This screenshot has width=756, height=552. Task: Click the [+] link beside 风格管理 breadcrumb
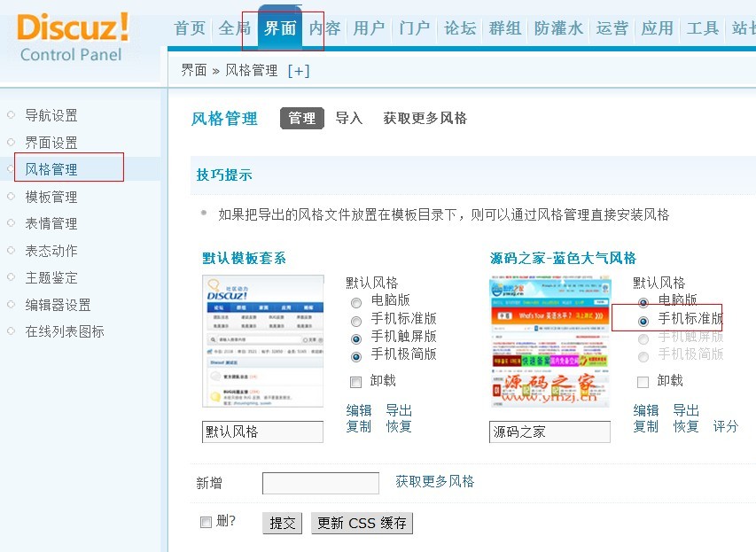299,71
